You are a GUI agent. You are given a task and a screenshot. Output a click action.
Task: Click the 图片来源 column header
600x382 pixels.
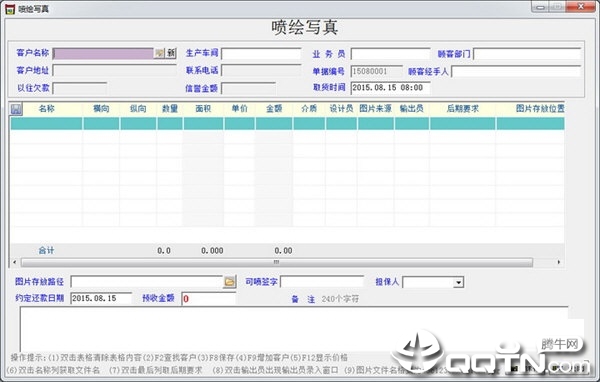coord(375,109)
